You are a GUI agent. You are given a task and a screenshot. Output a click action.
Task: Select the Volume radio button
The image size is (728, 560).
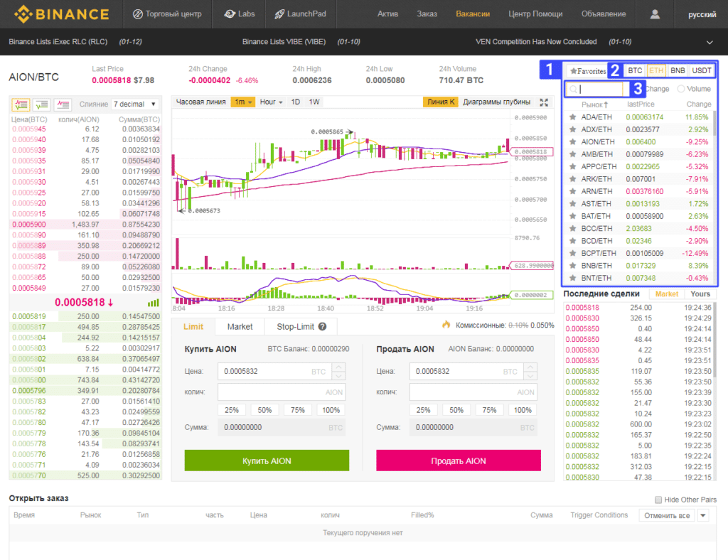click(x=680, y=89)
